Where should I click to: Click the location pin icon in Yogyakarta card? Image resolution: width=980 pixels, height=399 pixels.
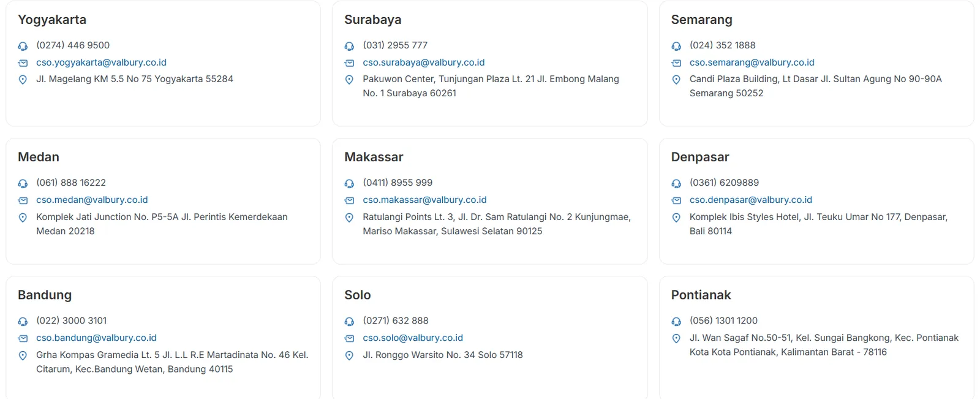(x=23, y=80)
